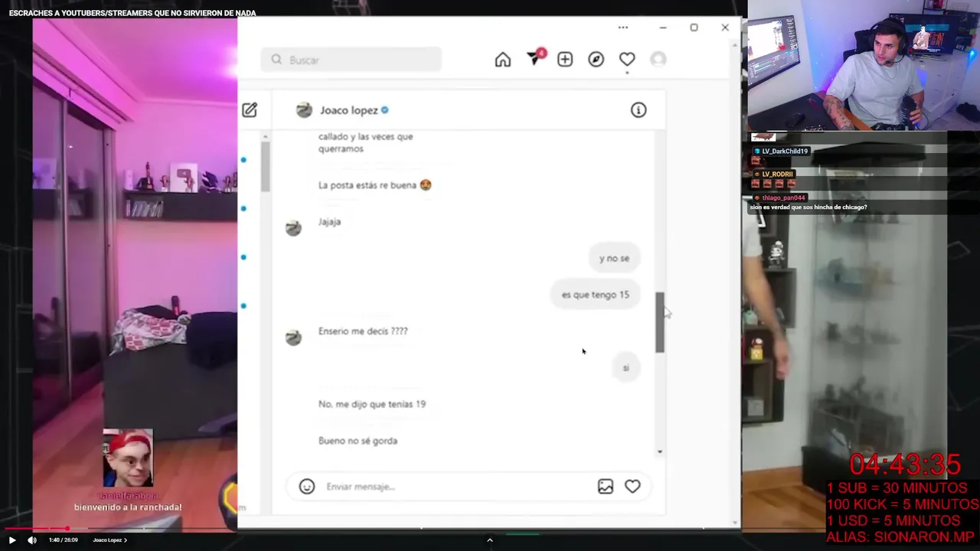980x551 pixels.
Task: Close the Instagram window
Action: (725, 28)
